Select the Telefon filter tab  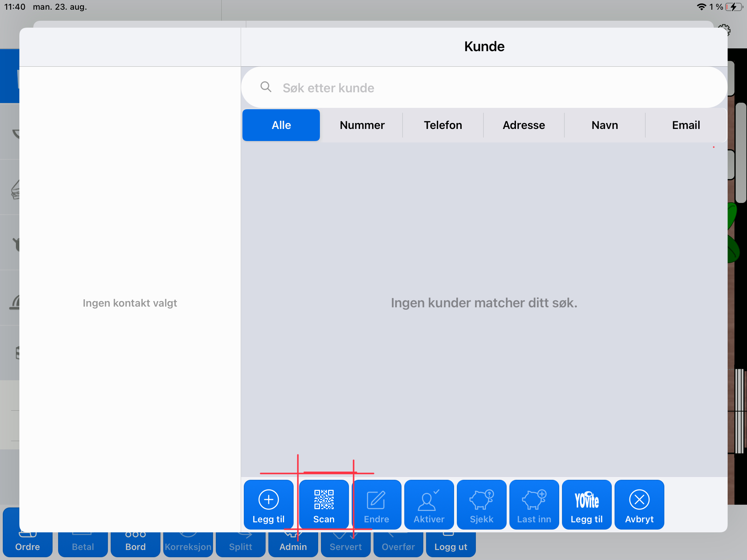click(443, 125)
